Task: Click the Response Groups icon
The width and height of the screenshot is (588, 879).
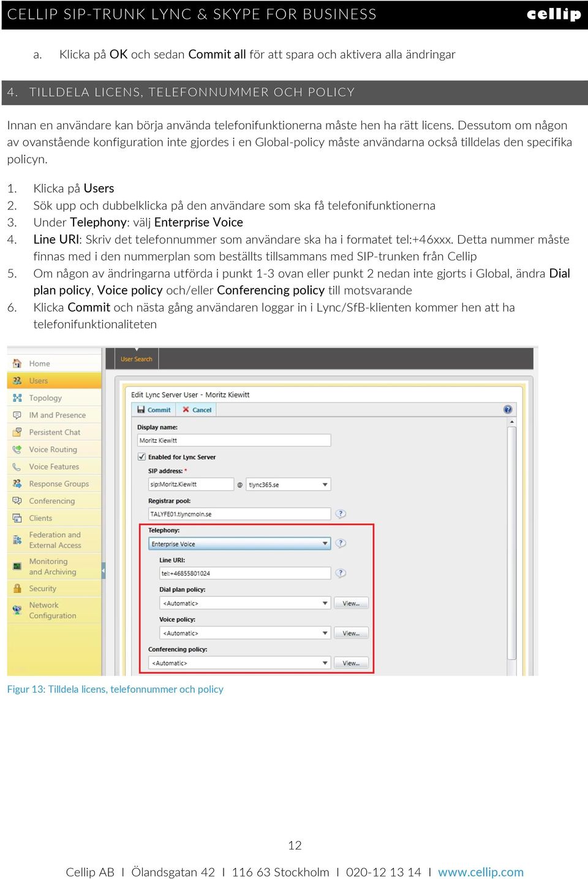Action: click(17, 483)
